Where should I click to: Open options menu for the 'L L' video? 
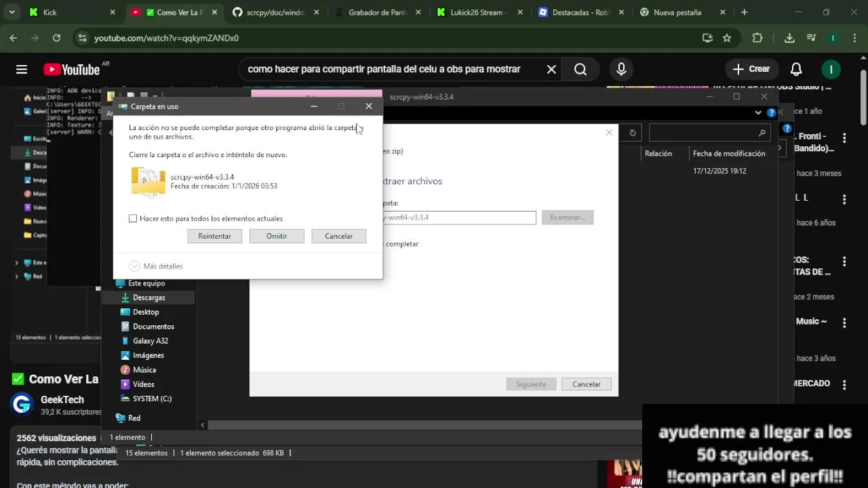(844, 199)
